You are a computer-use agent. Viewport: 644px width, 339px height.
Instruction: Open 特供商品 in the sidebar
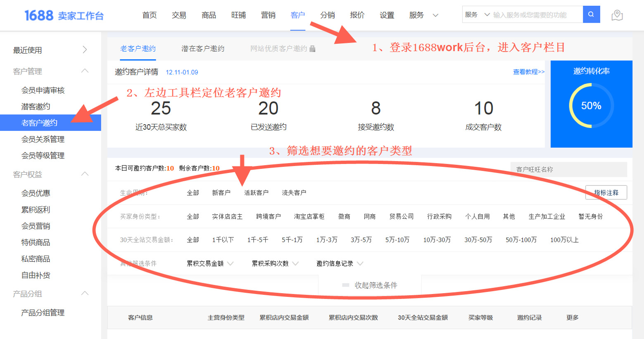tap(36, 242)
